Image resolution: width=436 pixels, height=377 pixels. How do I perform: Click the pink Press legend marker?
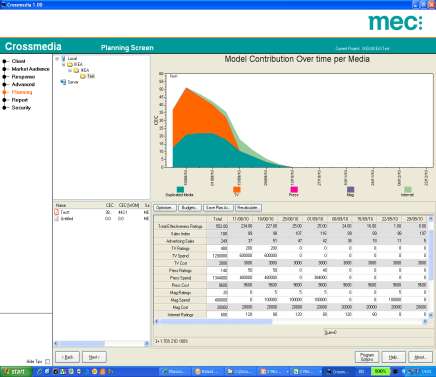click(x=294, y=189)
